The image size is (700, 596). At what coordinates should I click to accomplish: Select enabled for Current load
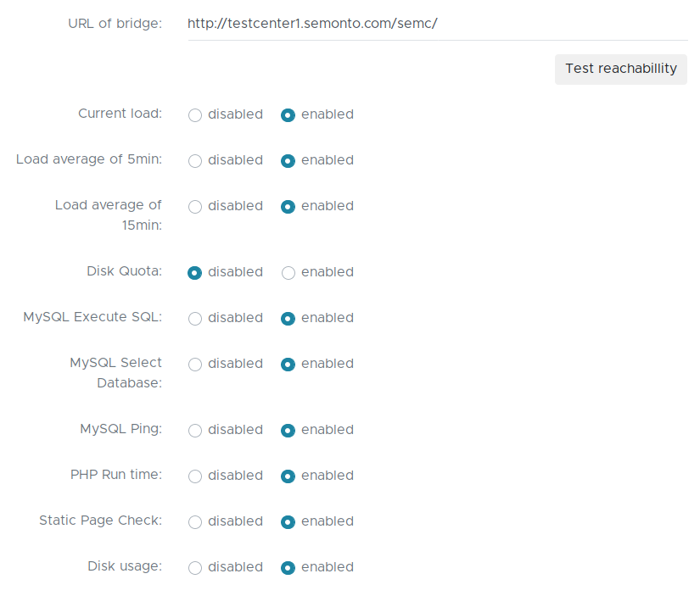[288, 114]
